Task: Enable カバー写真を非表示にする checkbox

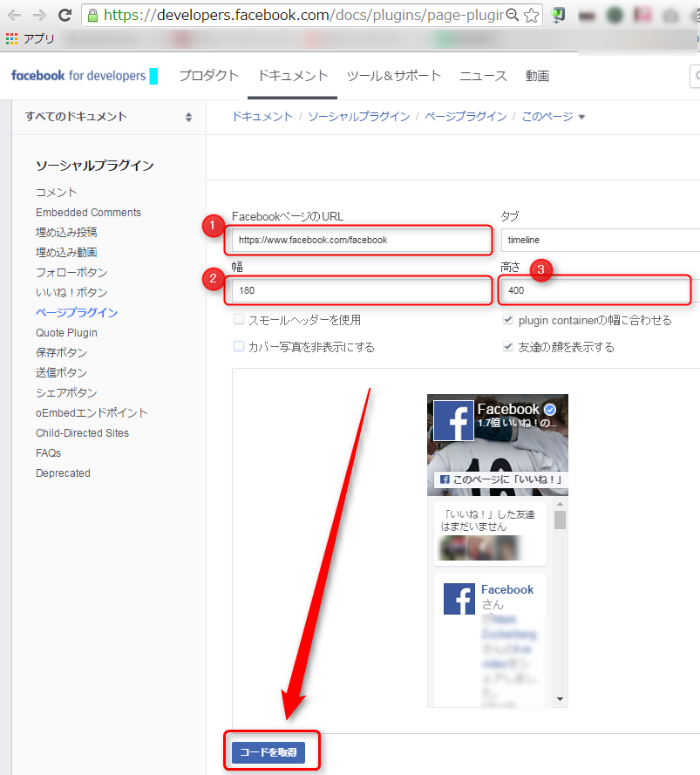Action: (239, 346)
